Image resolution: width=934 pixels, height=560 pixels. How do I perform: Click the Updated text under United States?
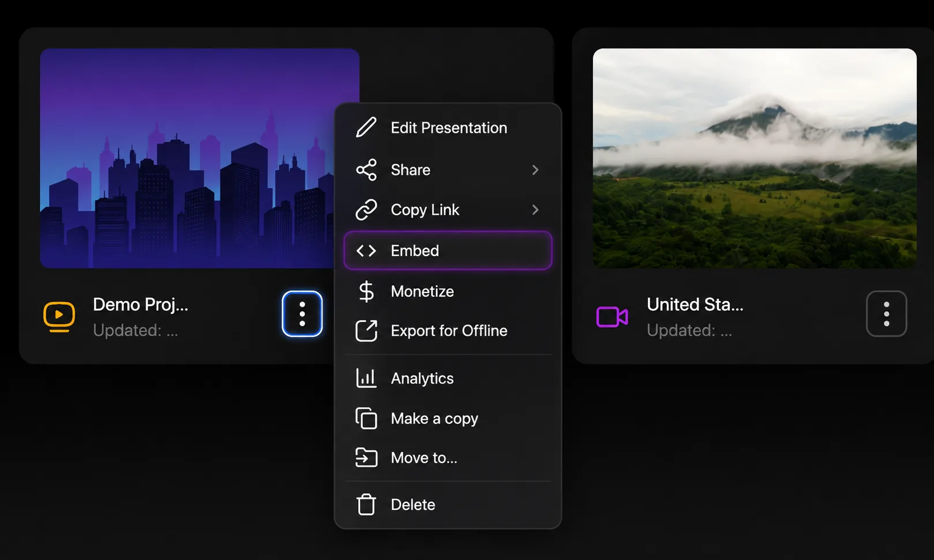pyautogui.click(x=689, y=330)
